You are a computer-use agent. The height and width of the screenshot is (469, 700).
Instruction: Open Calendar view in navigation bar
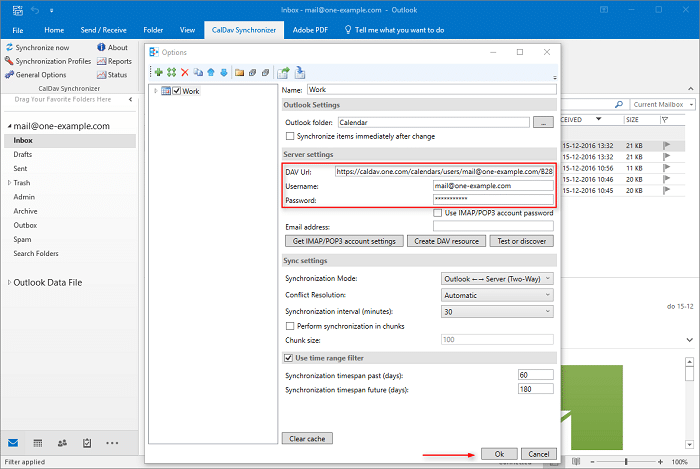click(x=37, y=442)
